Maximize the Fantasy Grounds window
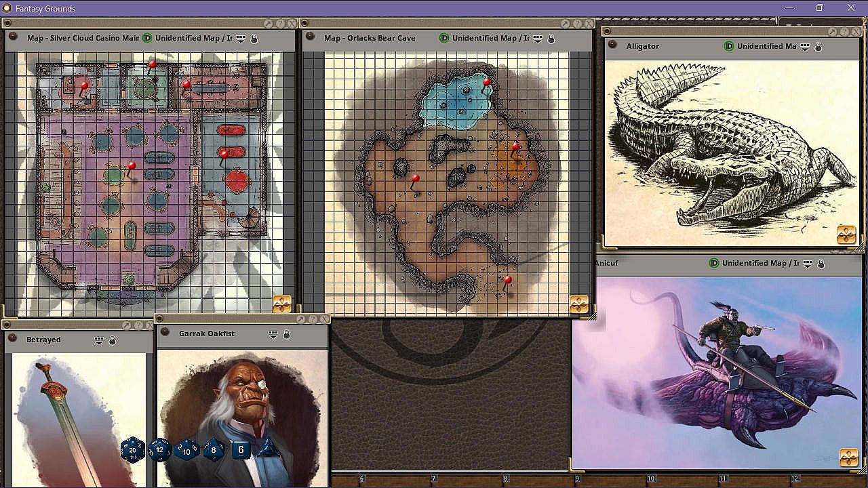Image resolution: width=868 pixels, height=488 pixels. tap(820, 8)
